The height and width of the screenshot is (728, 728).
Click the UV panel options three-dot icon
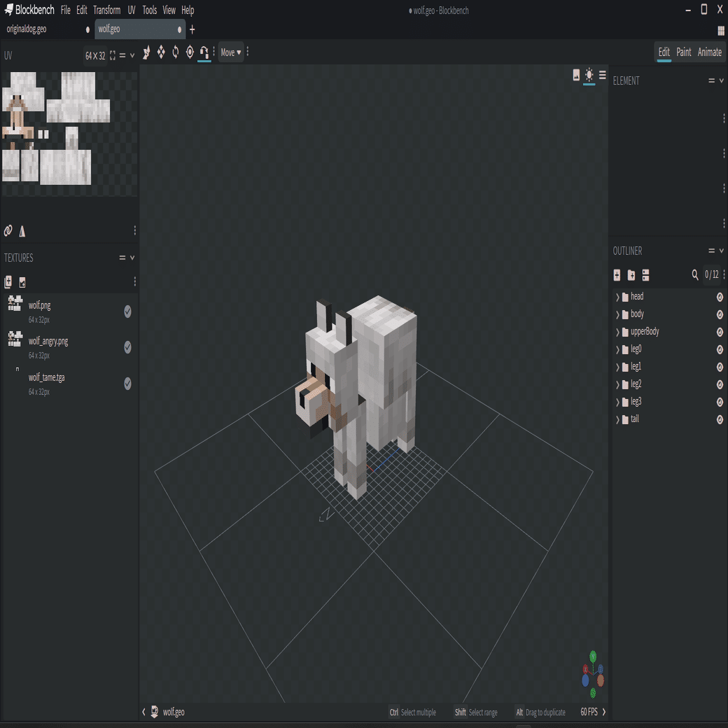pos(134,230)
